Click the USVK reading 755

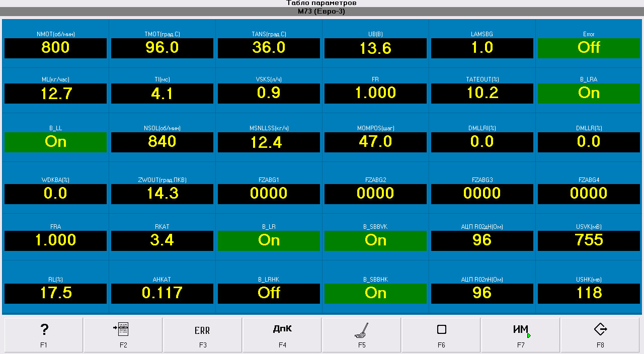(589, 240)
